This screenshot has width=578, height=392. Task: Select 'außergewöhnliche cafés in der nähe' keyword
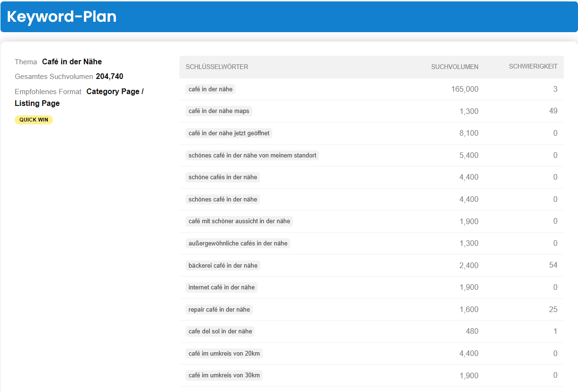(x=238, y=244)
